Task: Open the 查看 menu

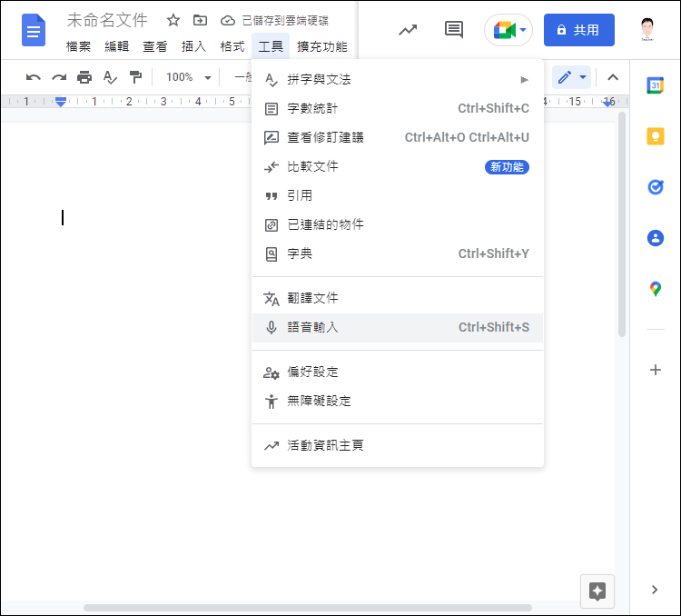Action: (155, 46)
